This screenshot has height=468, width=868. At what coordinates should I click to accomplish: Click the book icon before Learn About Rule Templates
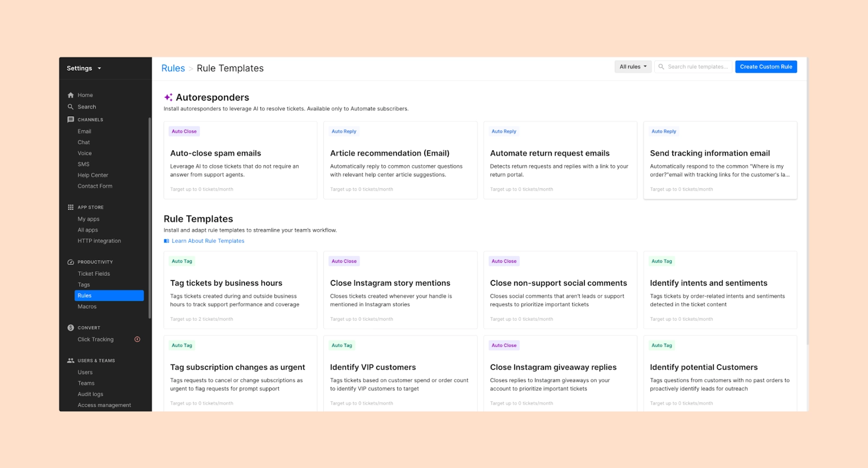point(167,241)
